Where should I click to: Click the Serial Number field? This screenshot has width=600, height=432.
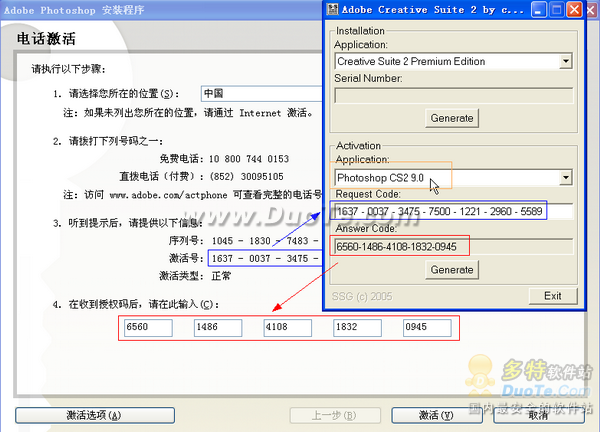[x=453, y=95]
